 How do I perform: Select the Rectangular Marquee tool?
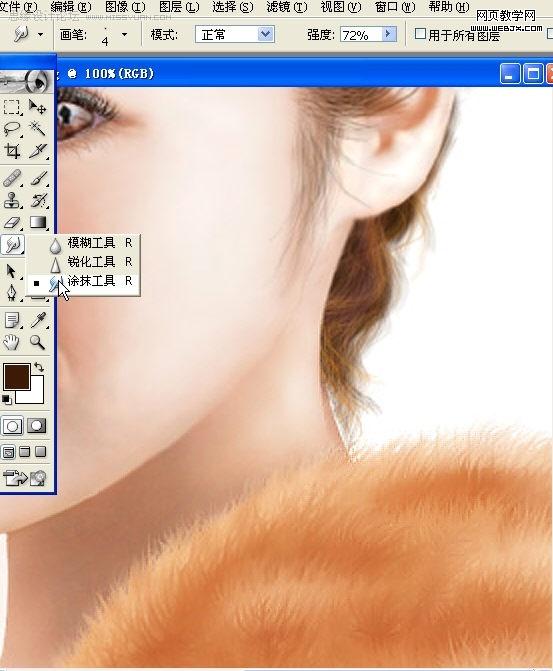(12, 107)
